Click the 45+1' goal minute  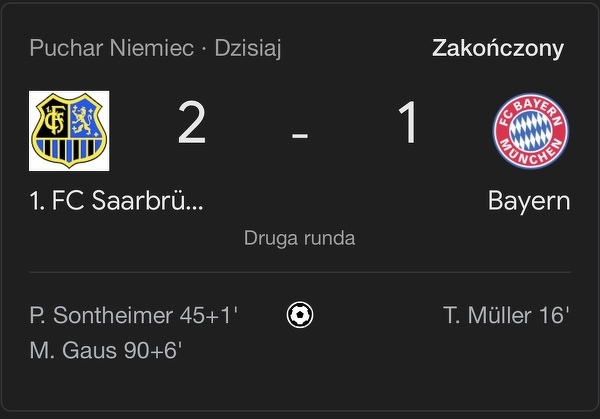[209, 316]
